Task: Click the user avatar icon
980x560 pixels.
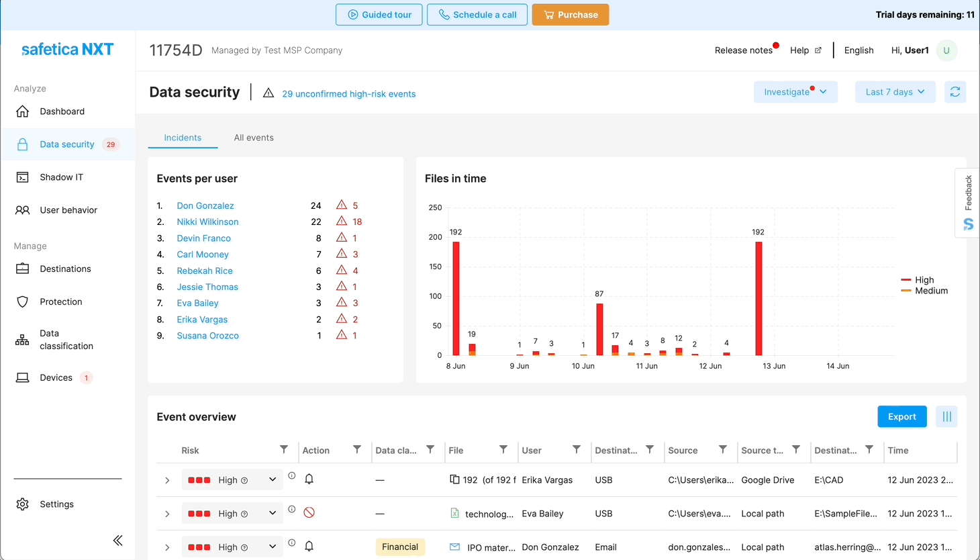Action: (946, 50)
